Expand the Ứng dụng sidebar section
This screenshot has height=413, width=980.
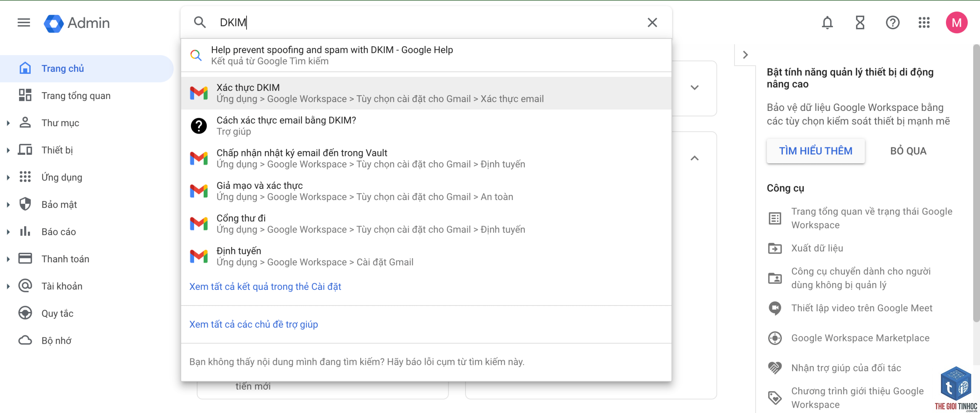pos(8,177)
